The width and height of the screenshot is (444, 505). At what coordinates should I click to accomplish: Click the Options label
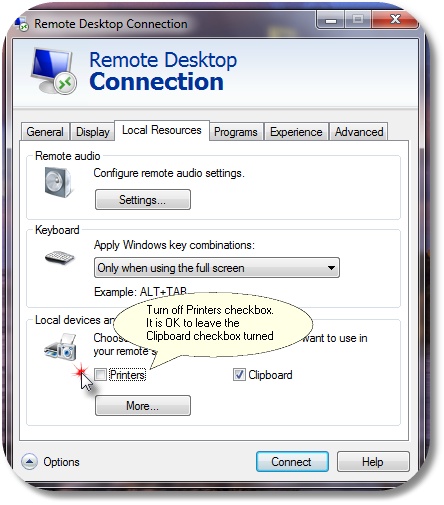click(61, 462)
